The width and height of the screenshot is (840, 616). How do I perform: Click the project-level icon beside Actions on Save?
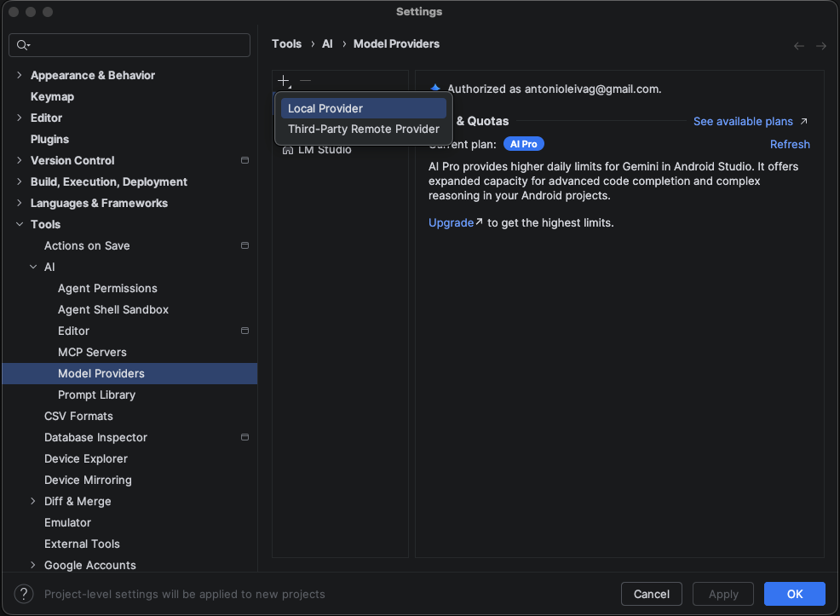click(x=245, y=245)
